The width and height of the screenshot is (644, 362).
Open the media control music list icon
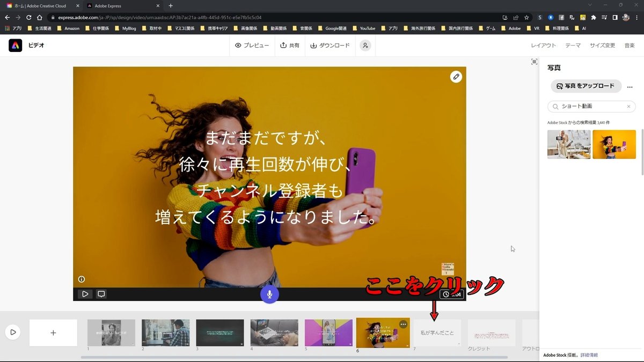(604, 17)
